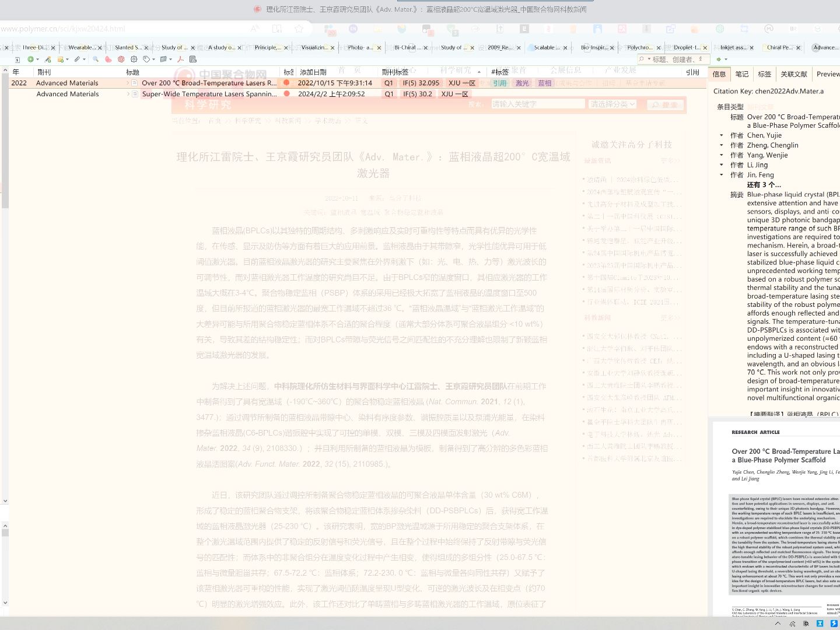This screenshot has height=630, width=840.
Task: Click red tag dot in Over 200 °C row
Action: pyautogui.click(x=286, y=83)
